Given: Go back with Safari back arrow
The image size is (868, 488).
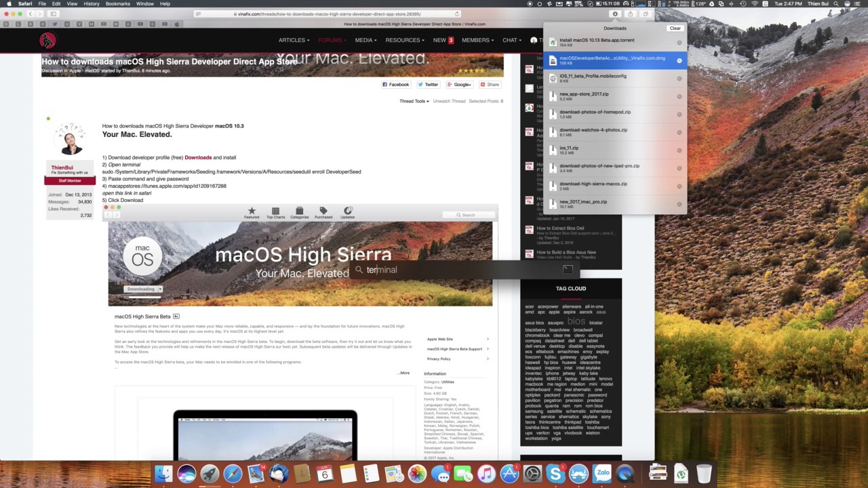Looking at the screenshot, I should [30, 14].
